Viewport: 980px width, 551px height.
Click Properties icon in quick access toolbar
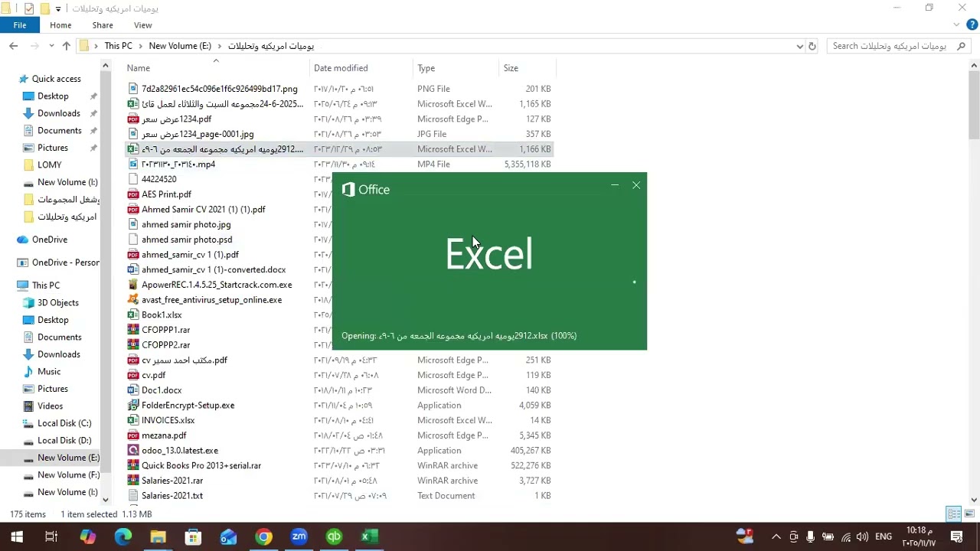coord(29,8)
